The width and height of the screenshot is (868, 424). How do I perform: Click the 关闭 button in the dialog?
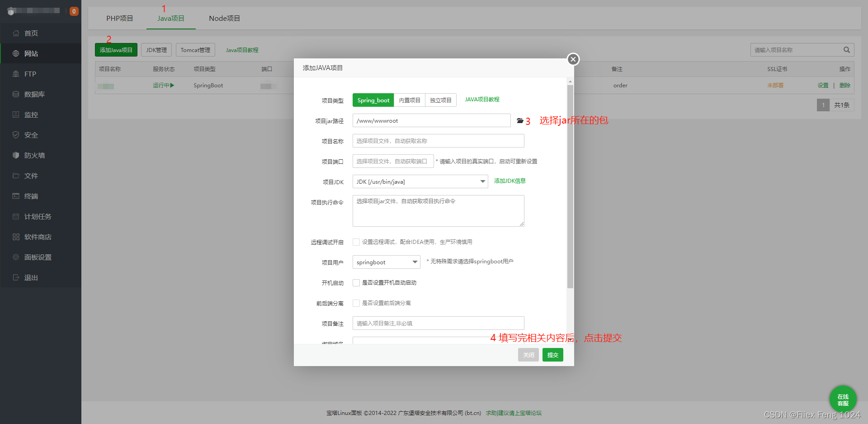pyautogui.click(x=528, y=355)
